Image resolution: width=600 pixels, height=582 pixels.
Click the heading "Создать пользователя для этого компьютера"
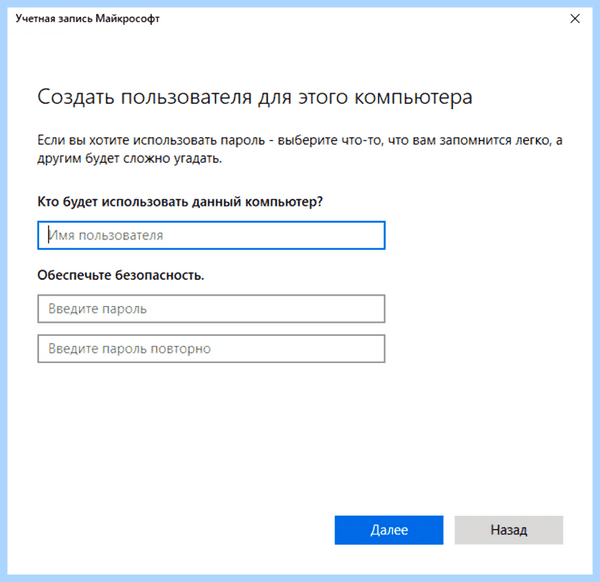coord(255,97)
